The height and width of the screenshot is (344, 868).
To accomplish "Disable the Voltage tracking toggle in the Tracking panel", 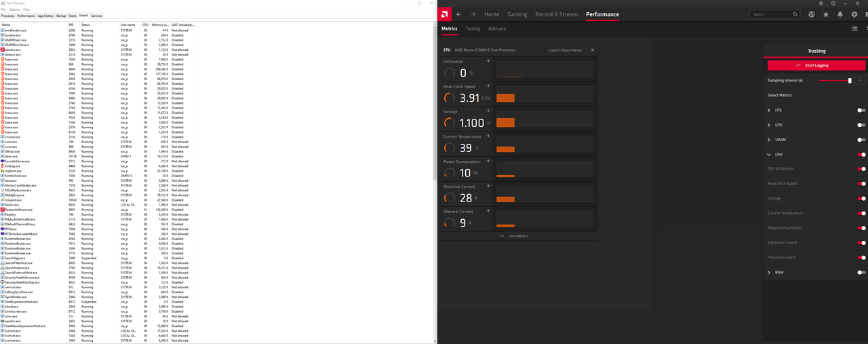I will click(861, 198).
